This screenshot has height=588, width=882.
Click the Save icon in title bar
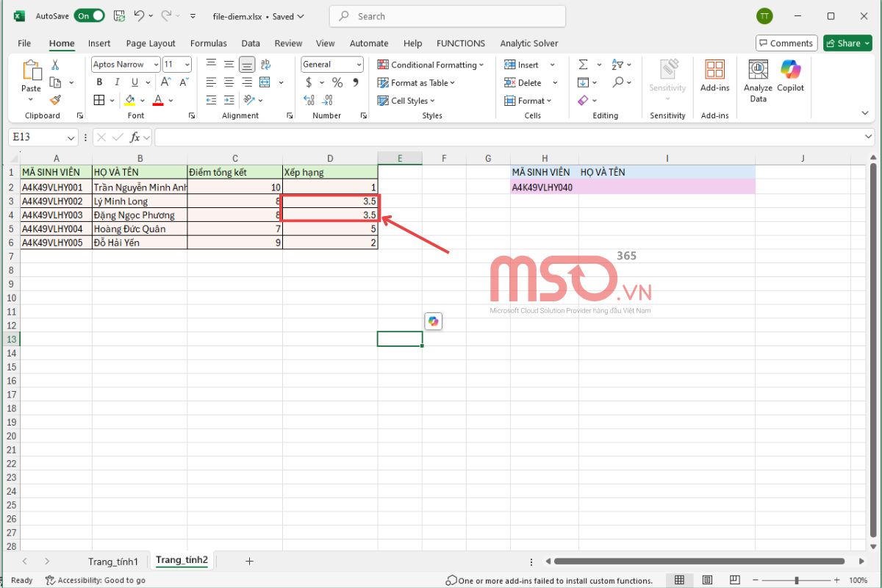click(119, 15)
